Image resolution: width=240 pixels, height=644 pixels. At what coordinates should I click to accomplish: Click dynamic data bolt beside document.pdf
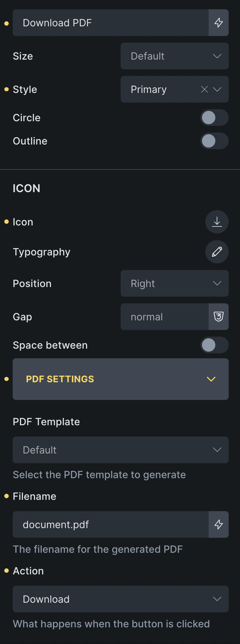[219, 524]
